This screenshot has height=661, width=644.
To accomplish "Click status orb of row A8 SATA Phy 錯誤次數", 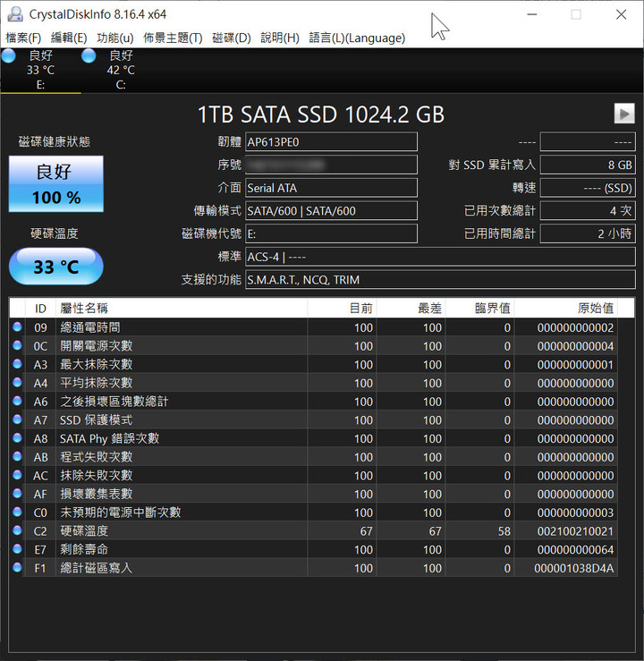I will (17, 438).
